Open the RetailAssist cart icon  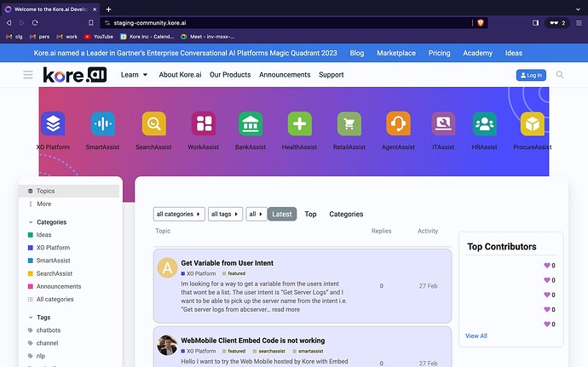[349, 123]
